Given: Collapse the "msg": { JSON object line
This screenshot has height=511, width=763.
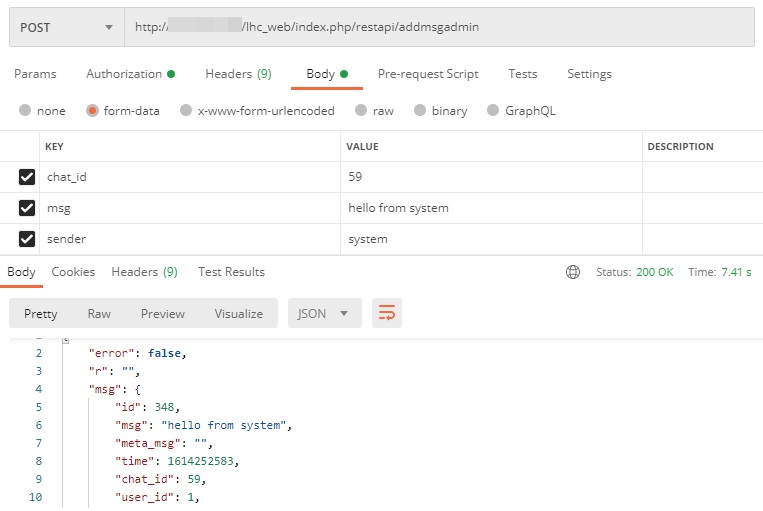Looking at the screenshot, I should [115, 389].
